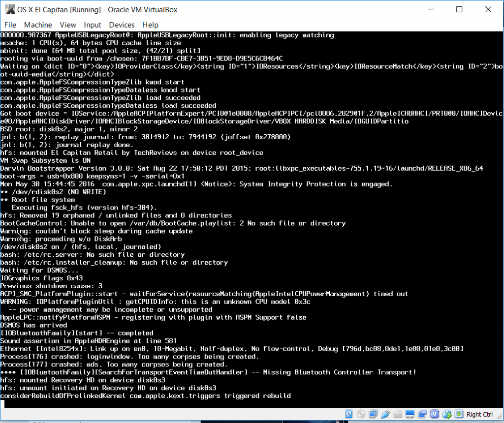Open the Help menu
This screenshot has height=423, width=504.
click(150, 25)
